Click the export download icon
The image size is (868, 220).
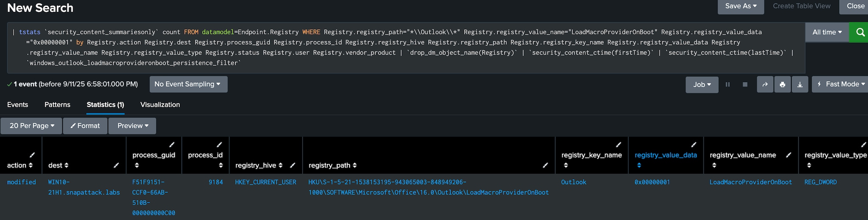(x=800, y=85)
